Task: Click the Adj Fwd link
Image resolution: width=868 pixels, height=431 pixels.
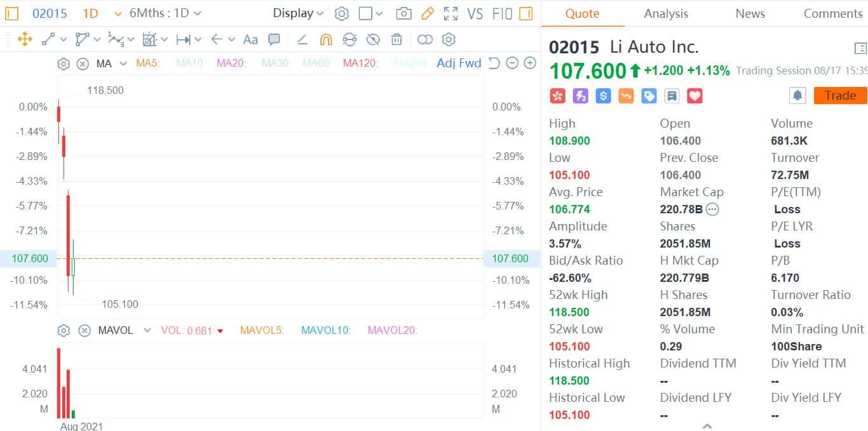Action: tap(458, 63)
